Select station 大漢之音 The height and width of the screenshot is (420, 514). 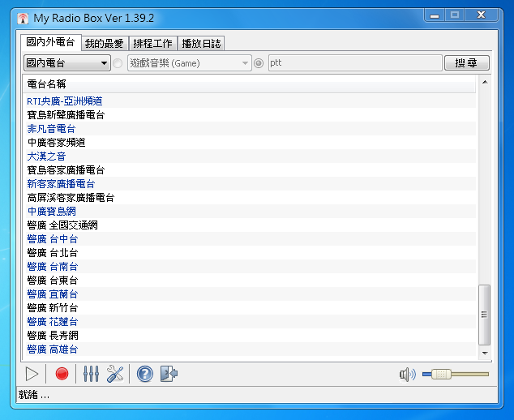250,156
